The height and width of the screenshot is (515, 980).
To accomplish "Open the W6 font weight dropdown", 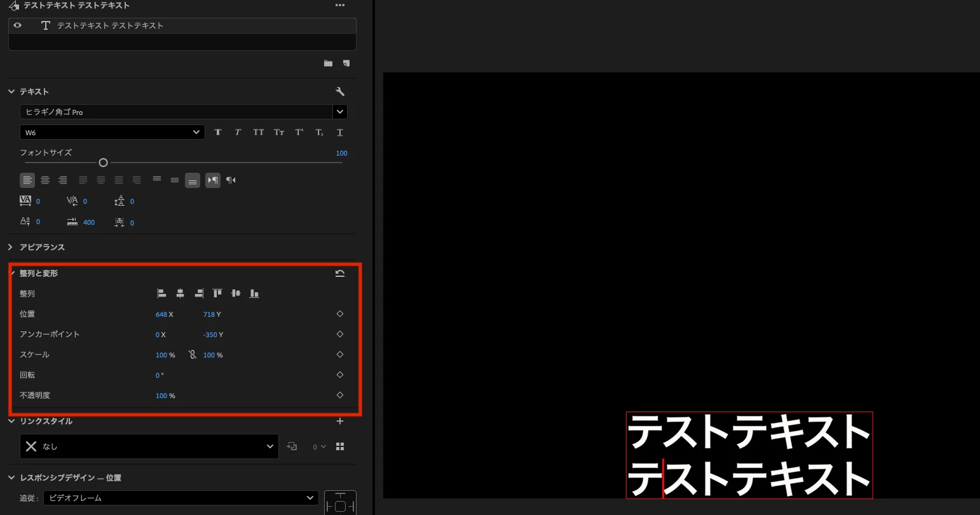I will coord(112,132).
